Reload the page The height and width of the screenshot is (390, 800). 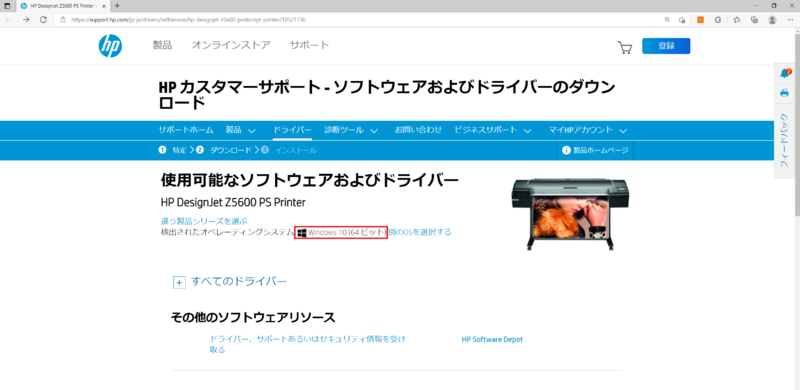43,19
